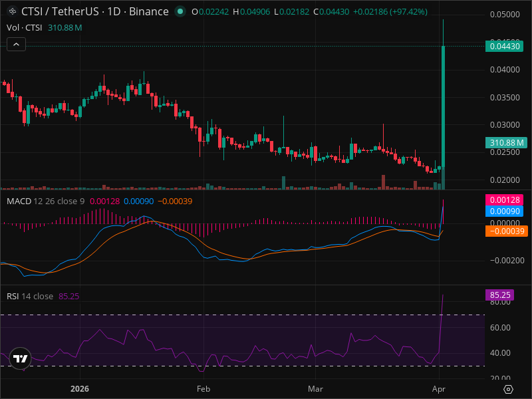Click orange signal axis label −0.00039

[506, 231]
